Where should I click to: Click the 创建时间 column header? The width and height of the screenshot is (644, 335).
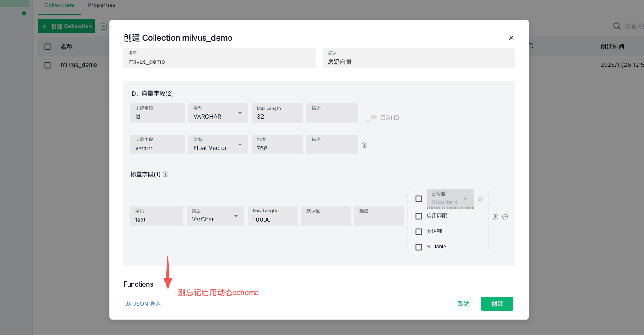tap(612, 47)
